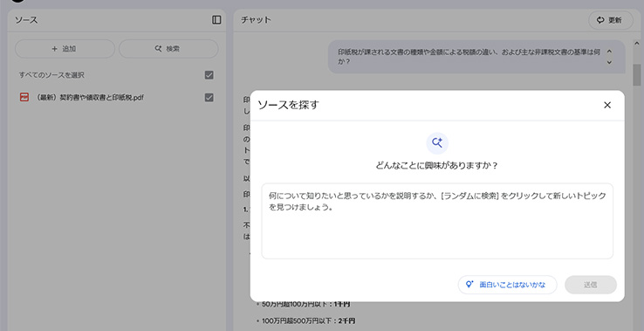
Task: Click the 検索 source search button
Action: click(168, 49)
